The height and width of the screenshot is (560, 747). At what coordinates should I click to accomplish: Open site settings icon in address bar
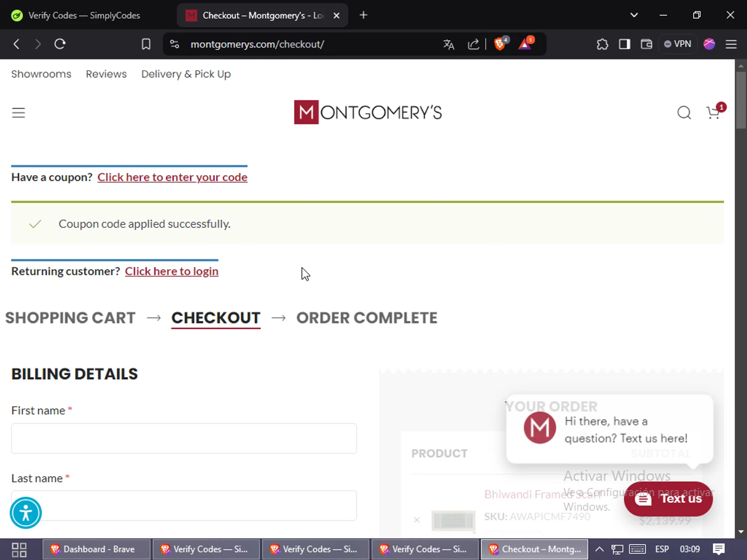[x=174, y=44]
